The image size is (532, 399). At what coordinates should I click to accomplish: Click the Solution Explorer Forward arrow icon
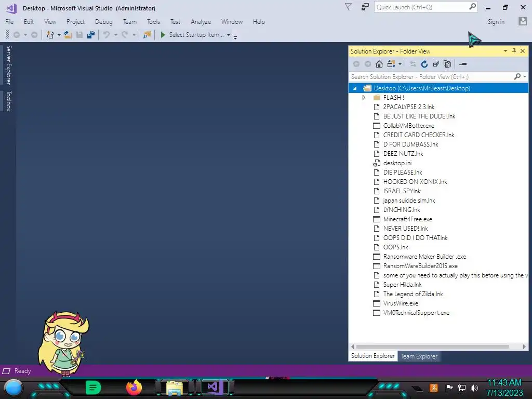coord(368,64)
